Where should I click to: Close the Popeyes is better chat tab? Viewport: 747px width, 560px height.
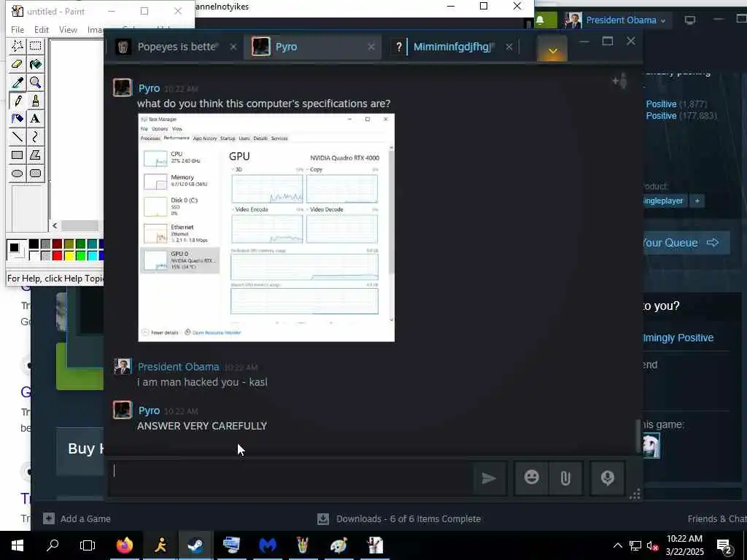pos(233,47)
